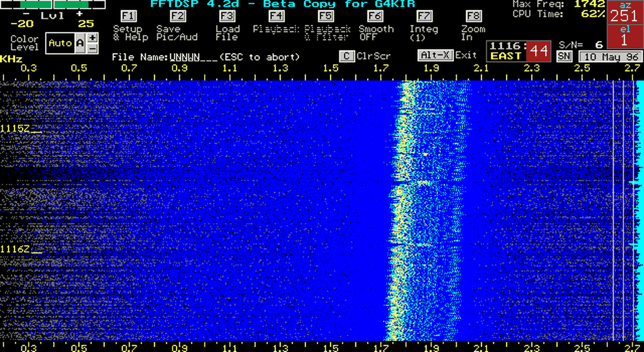
Task: Click the SN signal-to-noise button
Action: (563, 56)
